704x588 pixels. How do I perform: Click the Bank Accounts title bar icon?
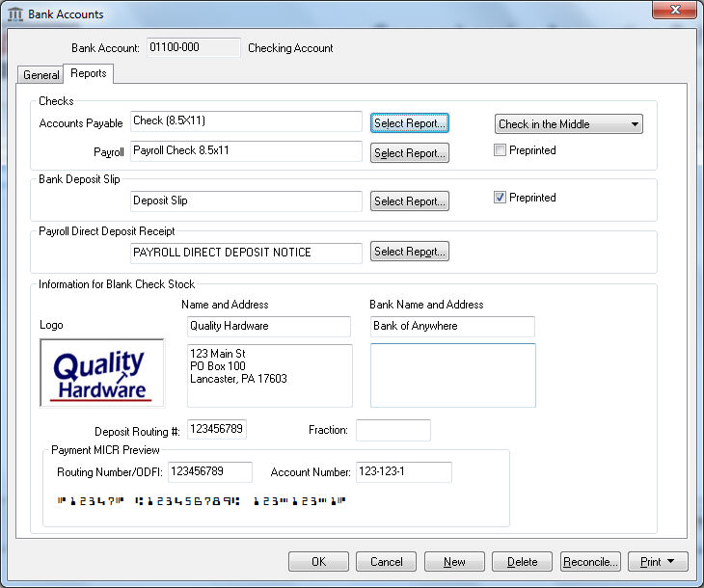pyautogui.click(x=15, y=14)
